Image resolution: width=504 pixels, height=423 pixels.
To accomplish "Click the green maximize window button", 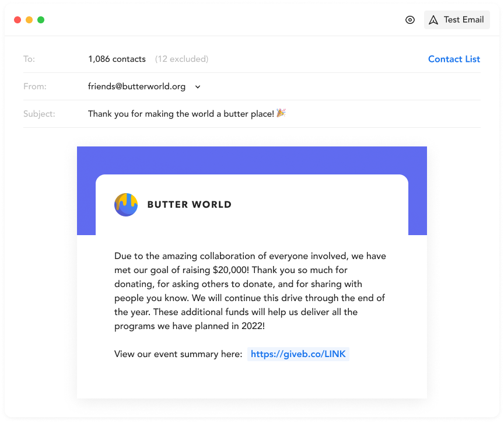I will pos(41,20).
